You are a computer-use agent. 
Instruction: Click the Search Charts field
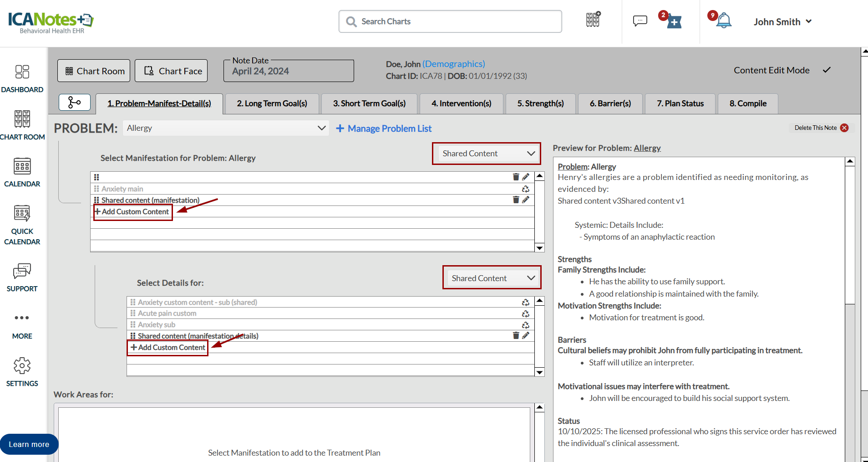pos(450,21)
